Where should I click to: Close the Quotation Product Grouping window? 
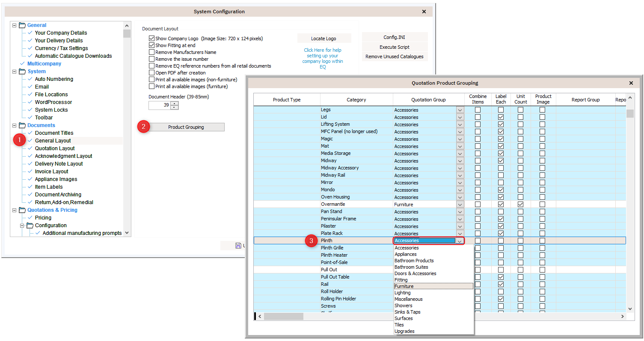click(631, 83)
